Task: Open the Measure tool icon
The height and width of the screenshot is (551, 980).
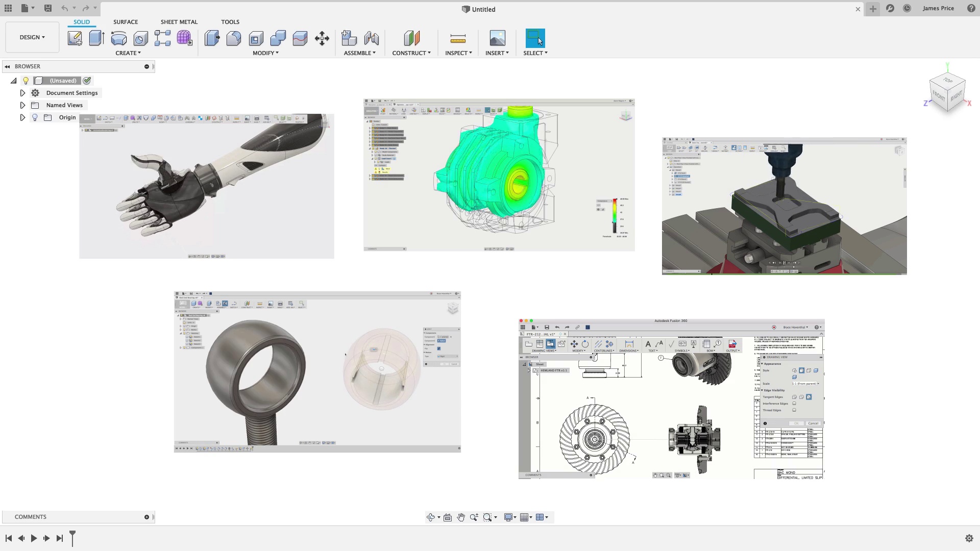Action: point(458,38)
